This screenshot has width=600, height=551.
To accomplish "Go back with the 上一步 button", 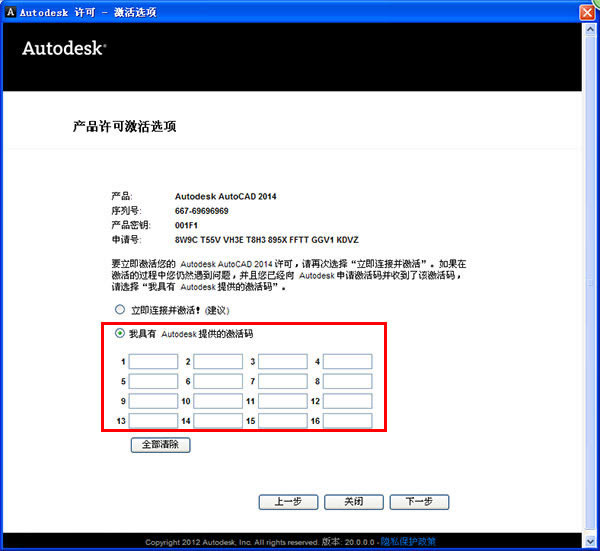I will (289, 502).
